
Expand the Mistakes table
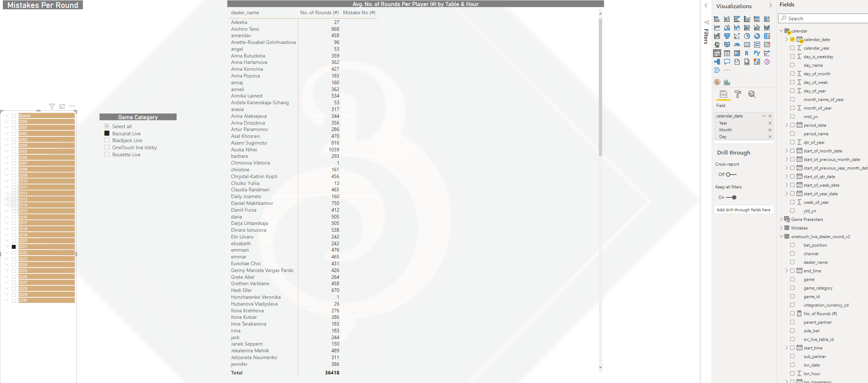click(x=781, y=228)
